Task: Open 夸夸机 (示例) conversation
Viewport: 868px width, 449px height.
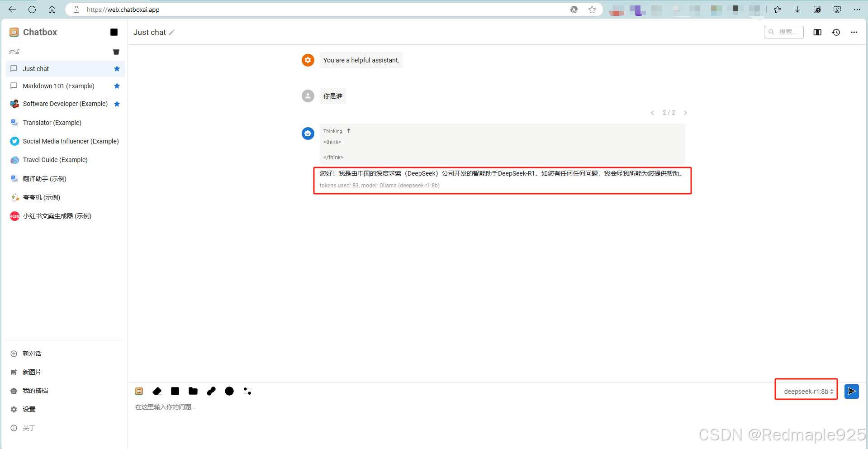Action: [x=65, y=197]
